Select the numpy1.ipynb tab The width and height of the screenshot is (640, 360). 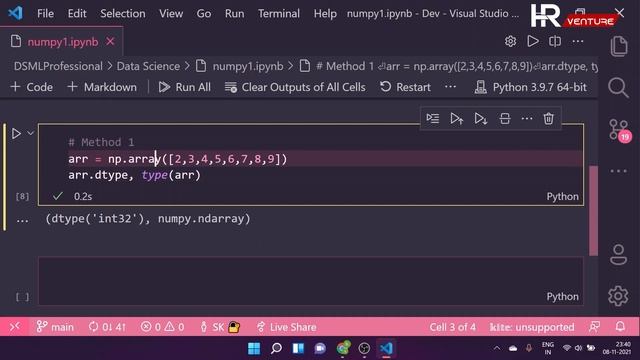point(62,42)
